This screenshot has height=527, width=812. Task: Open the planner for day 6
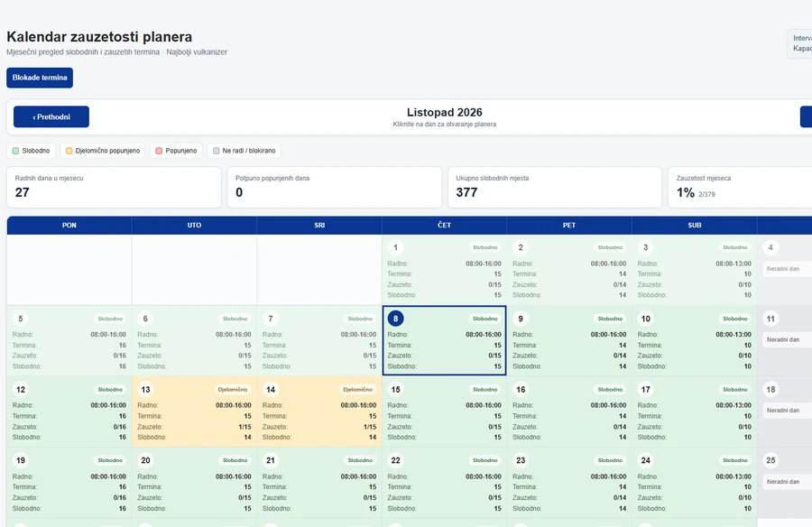[194, 340]
